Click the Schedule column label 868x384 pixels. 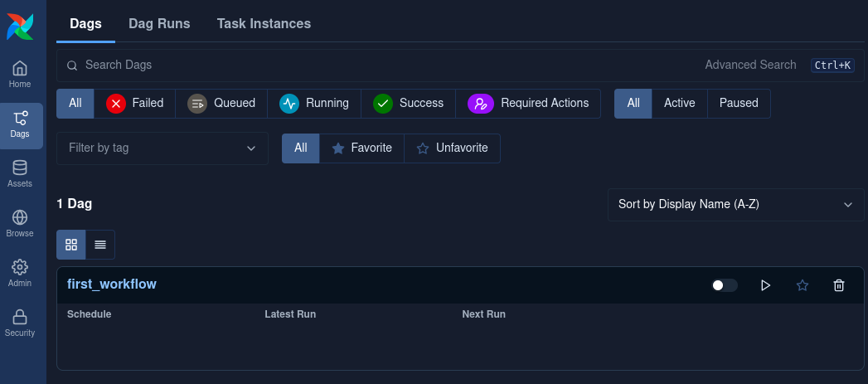tap(90, 314)
